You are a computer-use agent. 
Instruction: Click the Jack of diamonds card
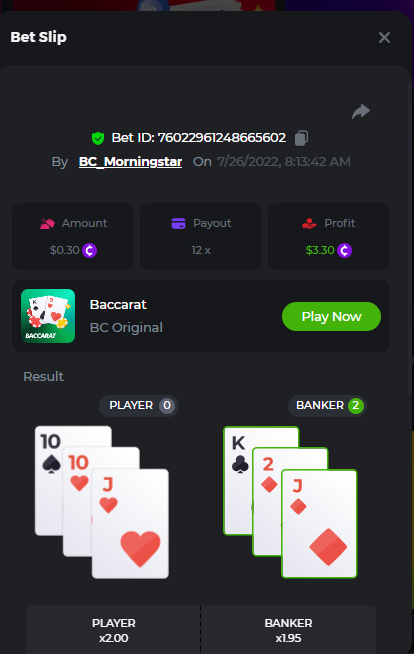pos(319,523)
